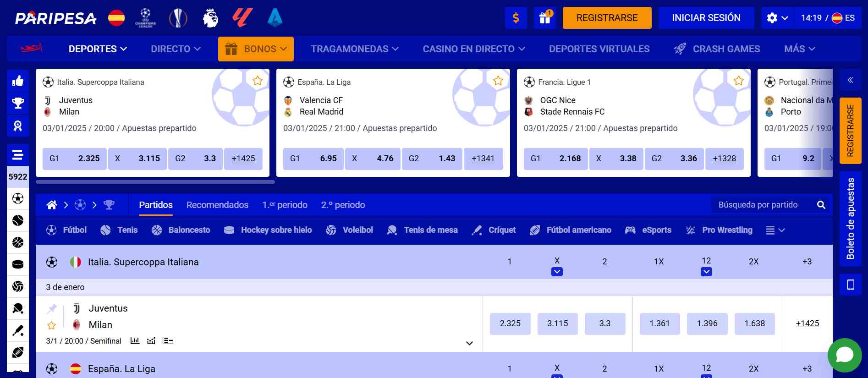Image resolution: width=868 pixels, height=378 pixels.
Task: Open the sidebar hamburger menu icon
Action: click(x=18, y=155)
